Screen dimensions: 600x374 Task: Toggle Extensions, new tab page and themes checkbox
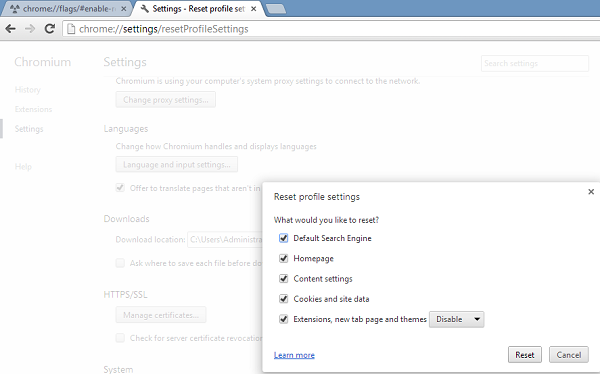(284, 319)
